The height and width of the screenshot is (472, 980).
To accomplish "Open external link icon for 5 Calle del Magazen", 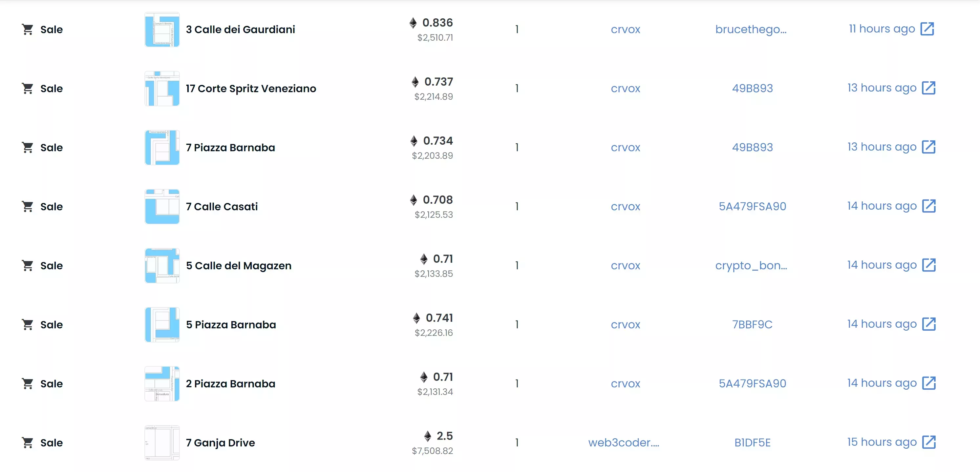I will [x=928, y=265].
